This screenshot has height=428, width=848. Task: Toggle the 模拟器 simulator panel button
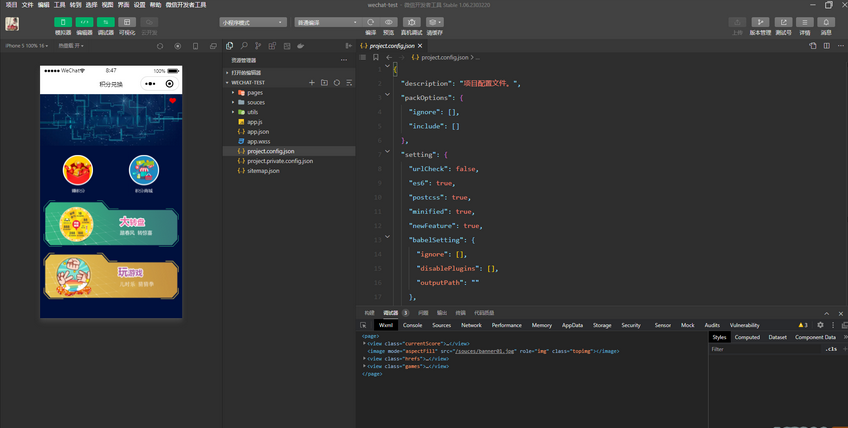[63, 22]
